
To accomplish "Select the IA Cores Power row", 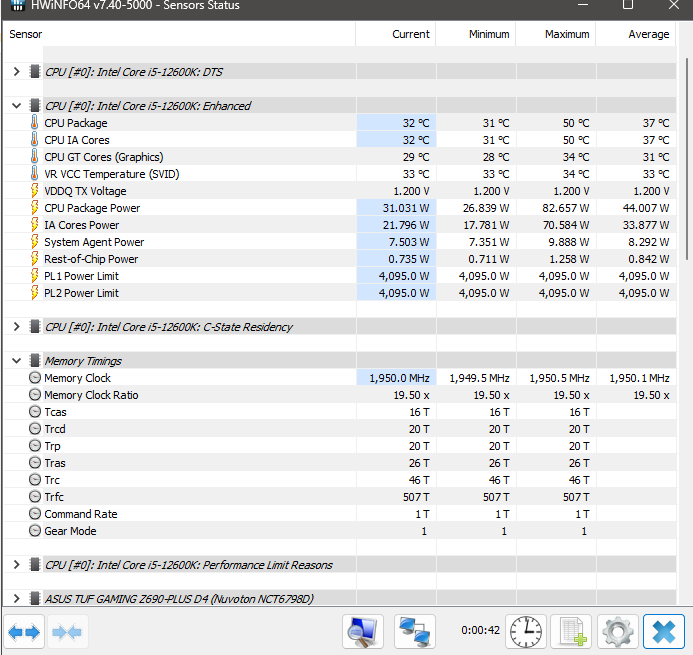I will point(340,225).
